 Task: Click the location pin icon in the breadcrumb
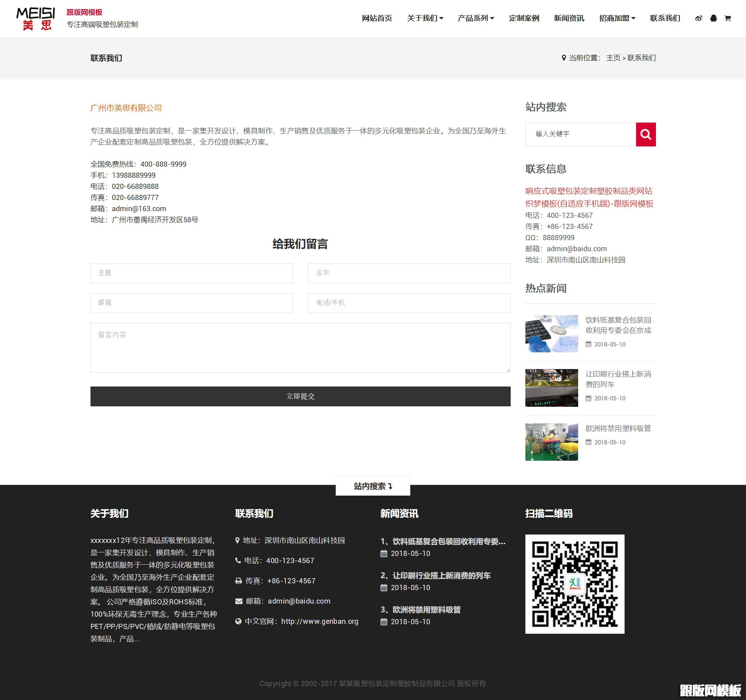click(563, 58)
